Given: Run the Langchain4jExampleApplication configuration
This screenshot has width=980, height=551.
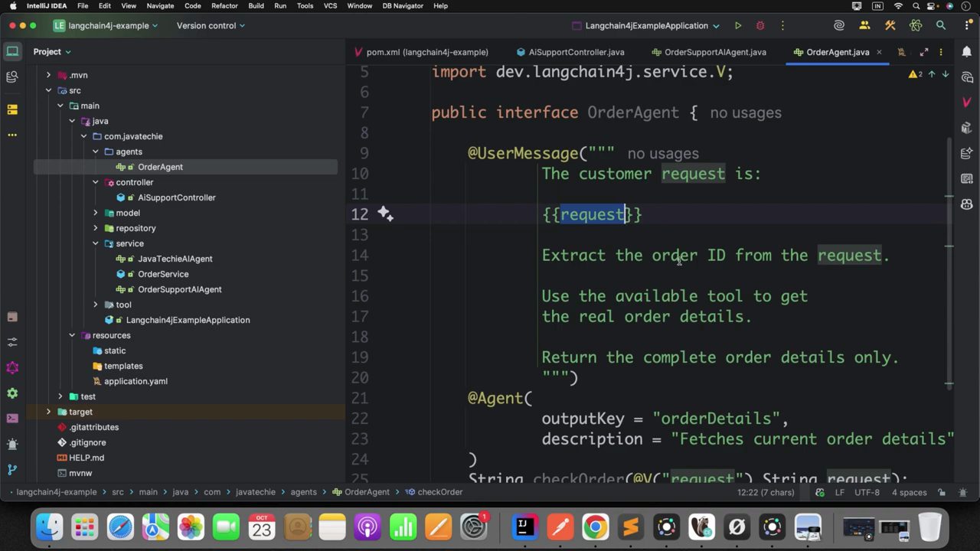Looking at the screenshot, I should tap(738, 25).
